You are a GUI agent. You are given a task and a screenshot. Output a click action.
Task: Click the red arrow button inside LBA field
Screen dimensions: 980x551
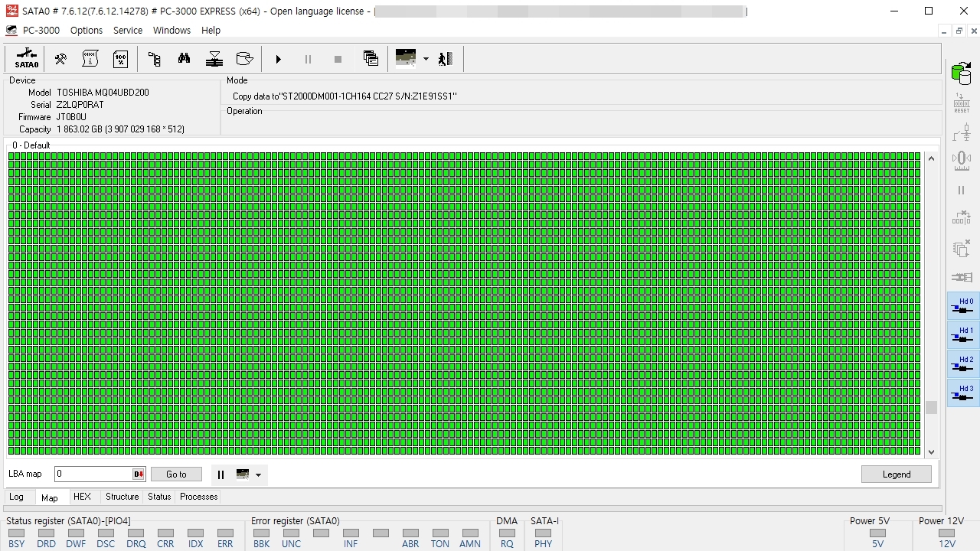tap(139, 474)
